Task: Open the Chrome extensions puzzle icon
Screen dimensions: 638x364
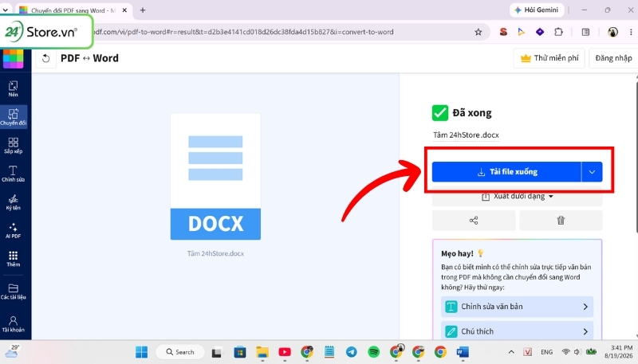Action: [x=558, y=32]
